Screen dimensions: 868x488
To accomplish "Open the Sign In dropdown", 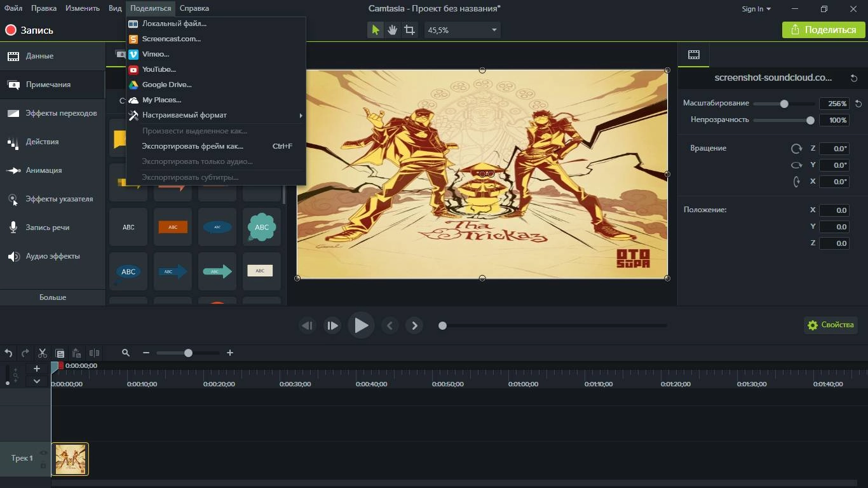I will click(756, 9).
